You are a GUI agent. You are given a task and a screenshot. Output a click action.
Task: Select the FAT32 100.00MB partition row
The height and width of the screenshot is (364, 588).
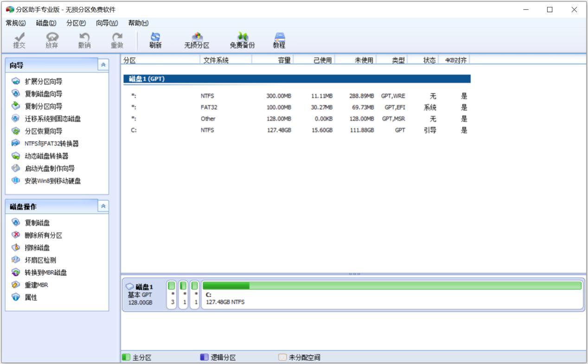click(297, 107)
